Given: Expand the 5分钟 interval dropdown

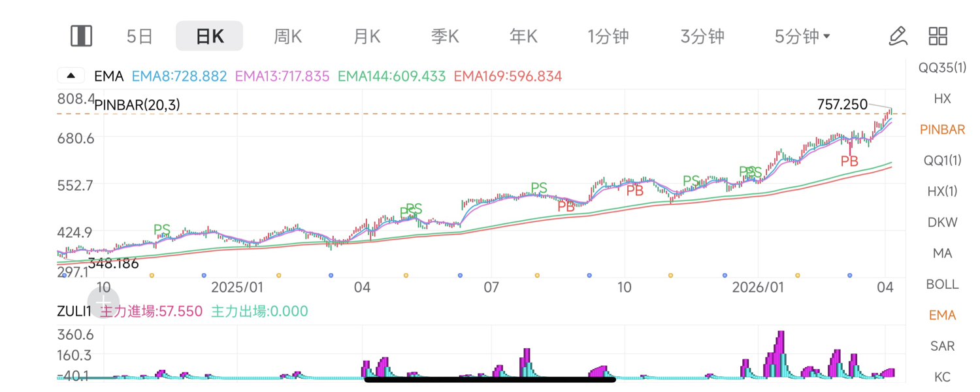Looking at the screenshot, I should (802, 36).
